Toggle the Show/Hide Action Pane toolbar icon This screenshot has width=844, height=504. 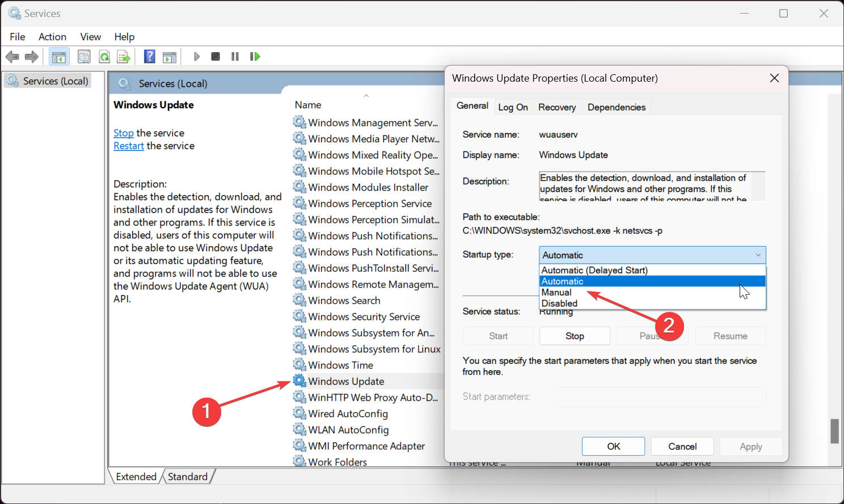pyautogui.click(x=170, y=57)
